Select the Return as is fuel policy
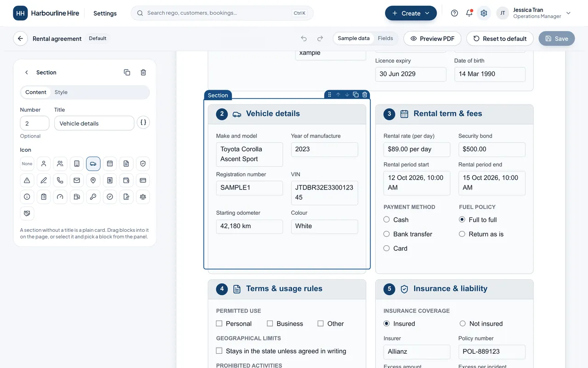Screen dimensions: 588x368 click(481, 234)
